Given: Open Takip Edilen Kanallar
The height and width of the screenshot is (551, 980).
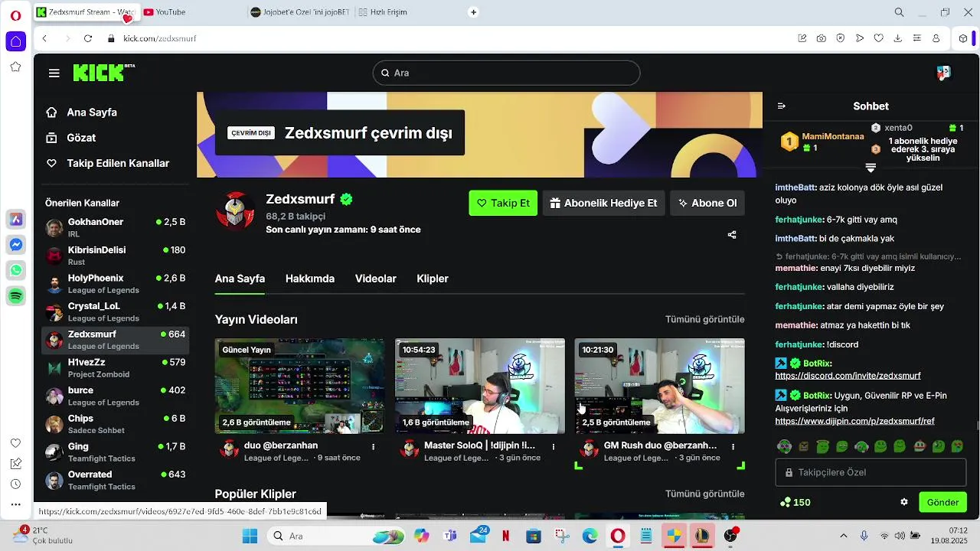Looking at the screenshot, I should [108, 163].
